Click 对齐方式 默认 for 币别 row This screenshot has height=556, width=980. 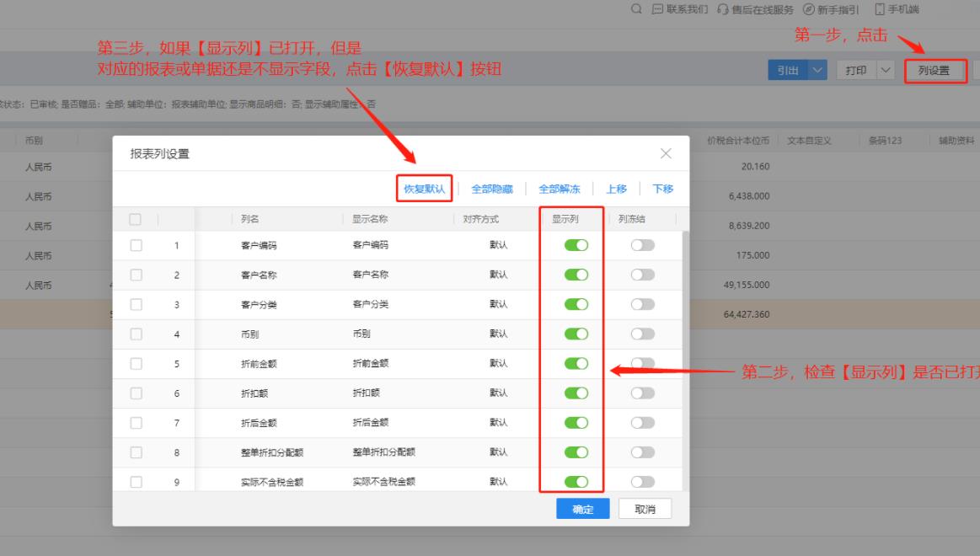point(498,334)
